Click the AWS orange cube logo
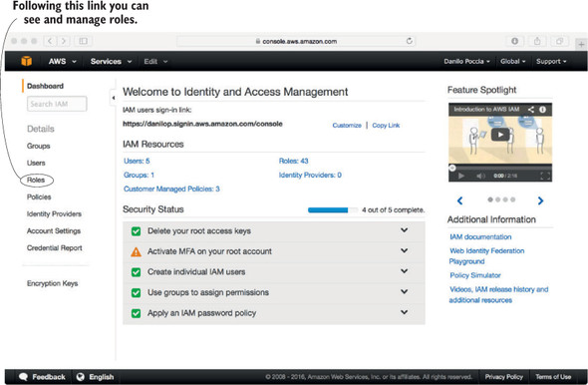 coord(26,61)
